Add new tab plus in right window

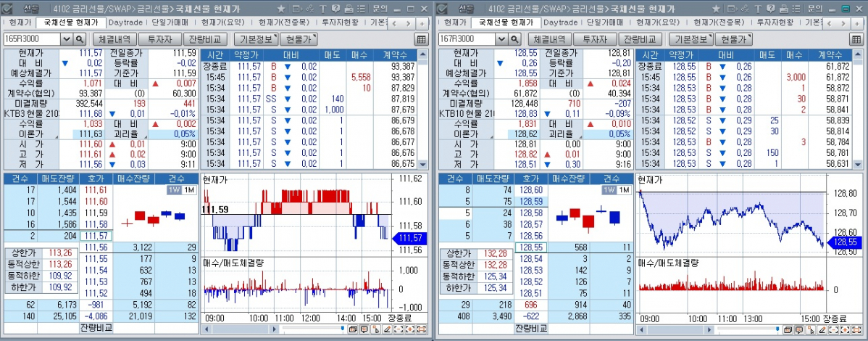(856, 23)
